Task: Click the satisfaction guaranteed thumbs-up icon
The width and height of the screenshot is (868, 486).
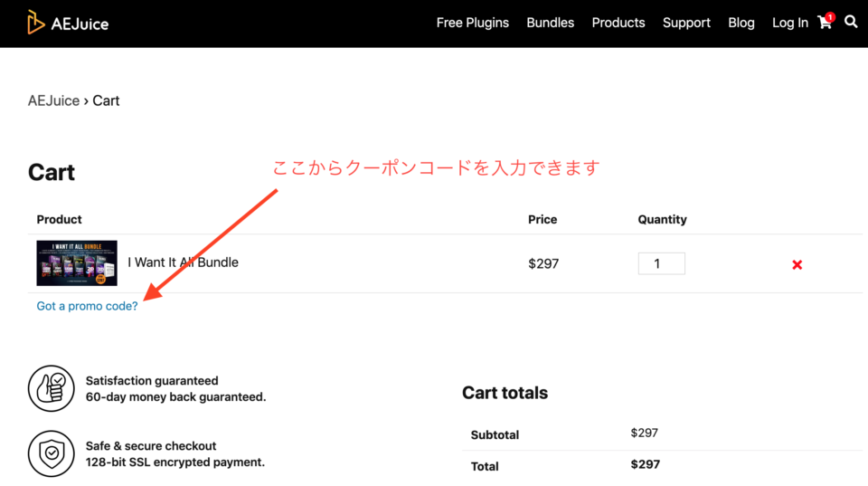Action: [51, 388]
